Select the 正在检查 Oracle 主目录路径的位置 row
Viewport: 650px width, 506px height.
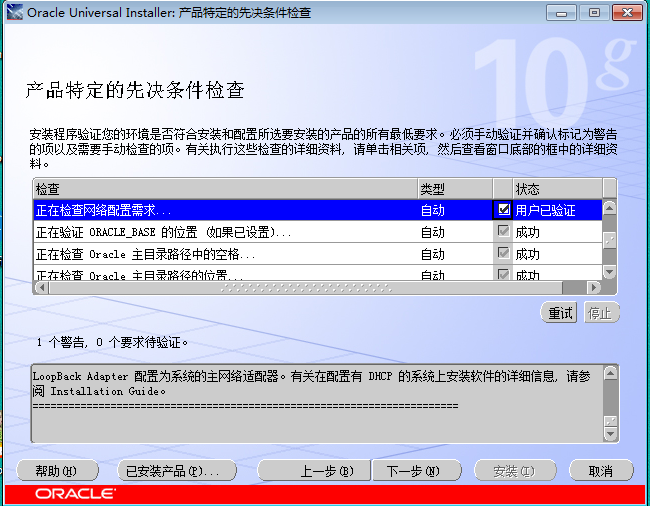coord(318,273)
